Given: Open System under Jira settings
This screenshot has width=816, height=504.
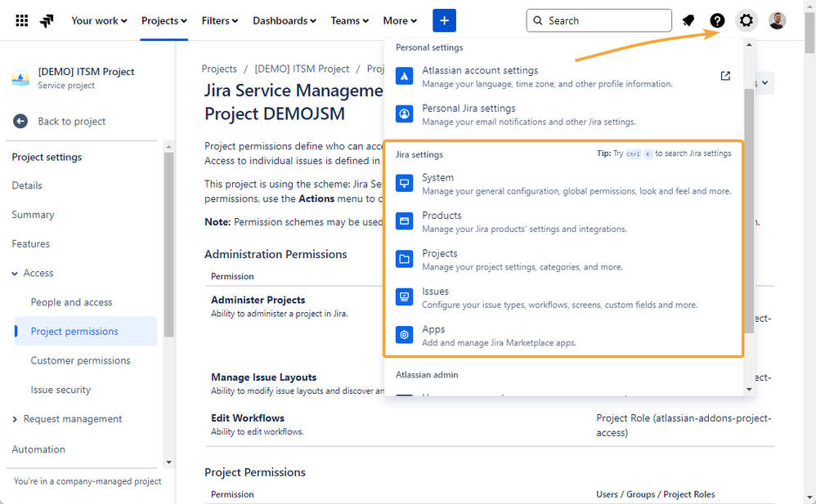Looking at the screenshot, I should [564, 184].
